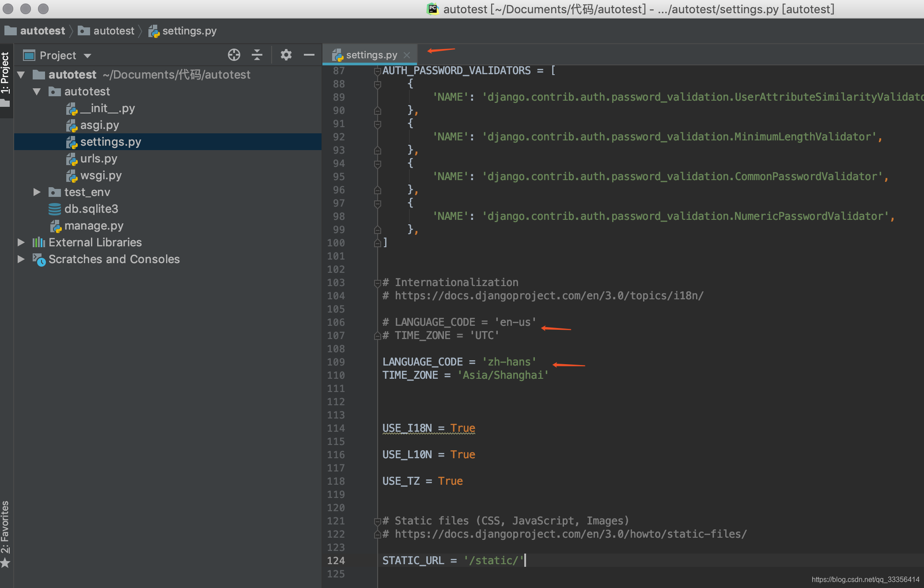The height and width of the screenshot is (588, 924).
Task: Open wsgi.py in project tree
Action: click(x=101, y=175)
